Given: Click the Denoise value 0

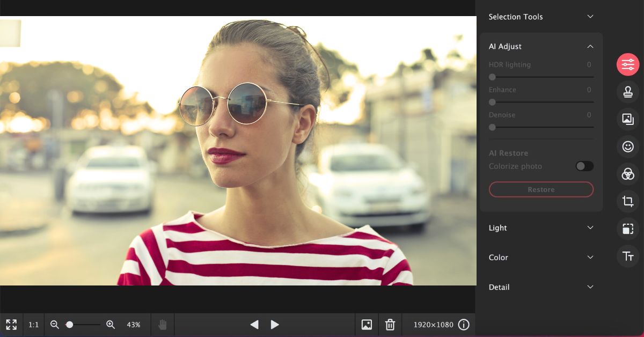Looking at the screenshot, I should (589, 115).
